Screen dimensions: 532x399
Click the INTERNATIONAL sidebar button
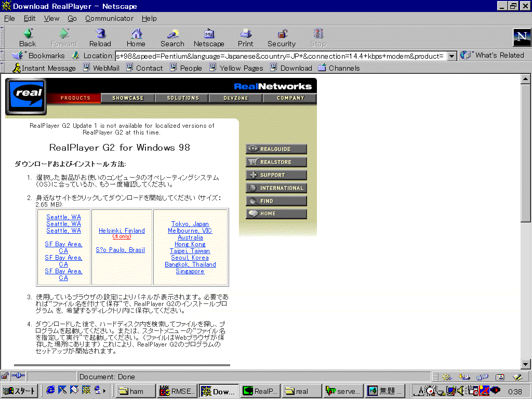276,188
